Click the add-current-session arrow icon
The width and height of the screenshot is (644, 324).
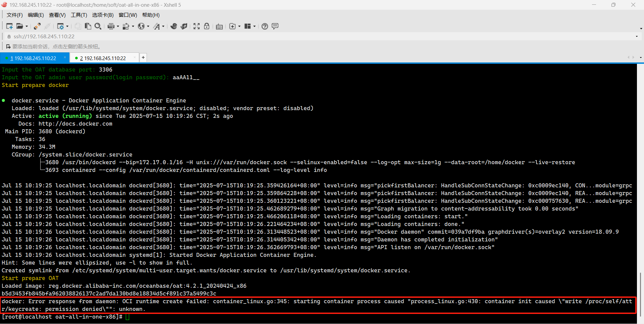(8, 46)
